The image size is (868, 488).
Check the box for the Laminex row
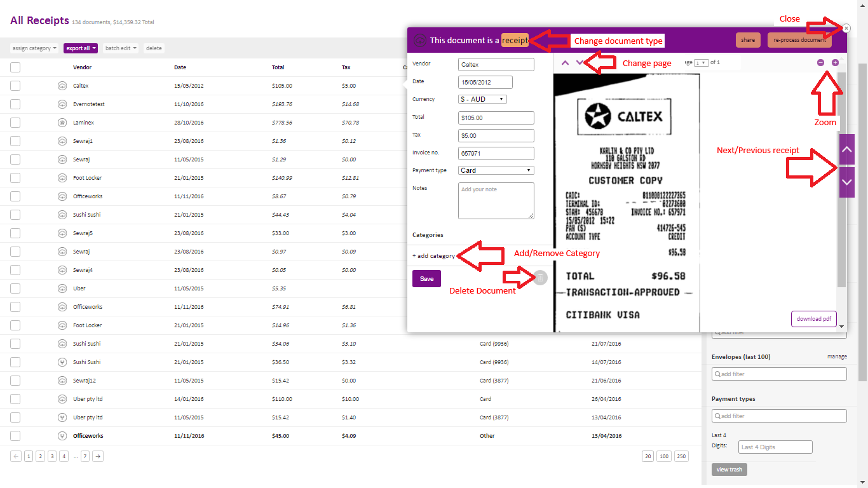click(15, 123)
